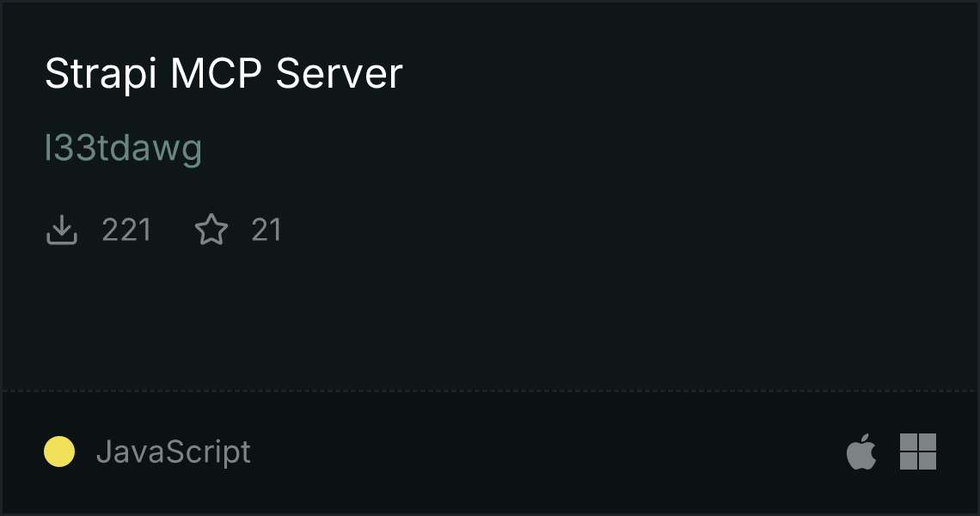Screen dimensions: 980x516
Task: Click the download arrow icon
Action: pyautogui.click(x=62, y=230)
